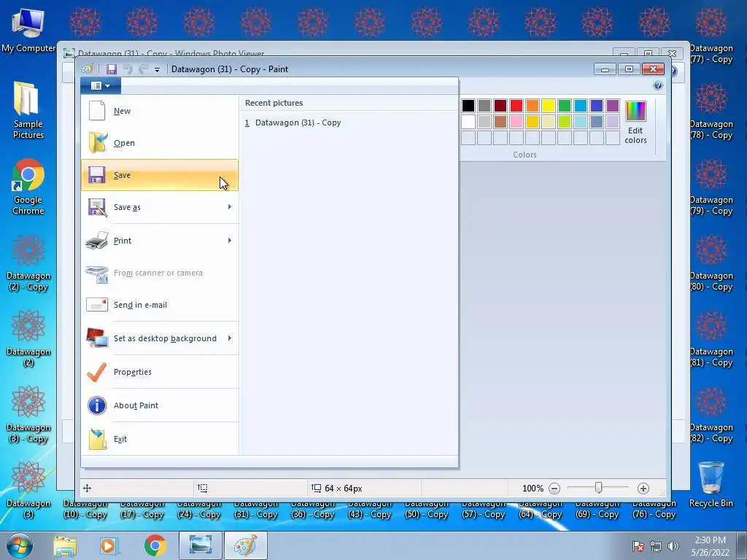This screenshot has width=747, height=560.
Task: Click the Paint Help question mark icon
Action: tap(658, 86)
